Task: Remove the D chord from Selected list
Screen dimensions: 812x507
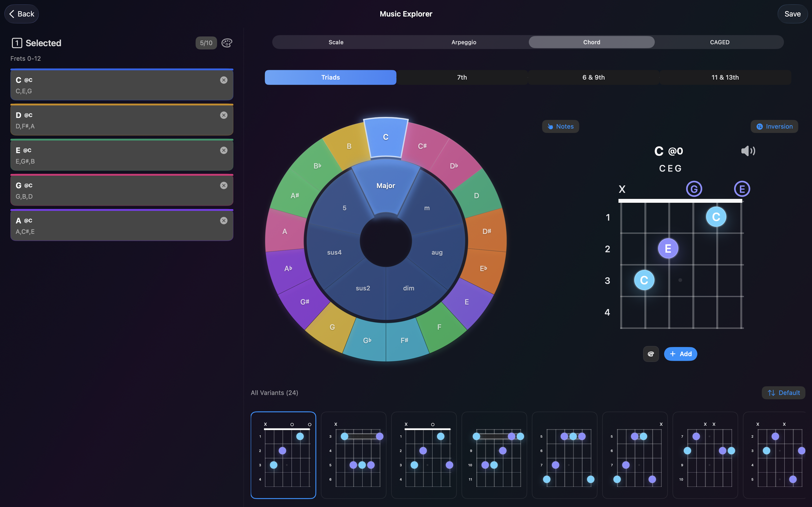Action: point(224,115)
